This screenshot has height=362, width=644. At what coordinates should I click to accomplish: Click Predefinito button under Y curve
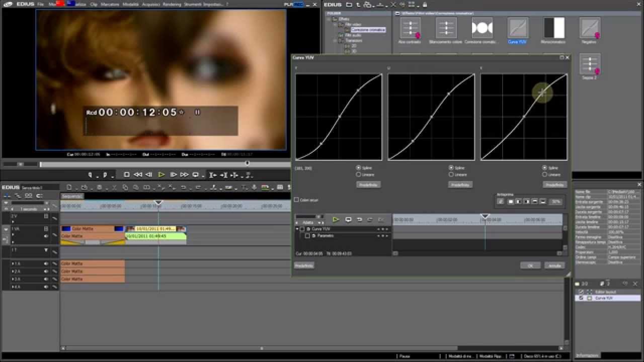tap(369, 185)
